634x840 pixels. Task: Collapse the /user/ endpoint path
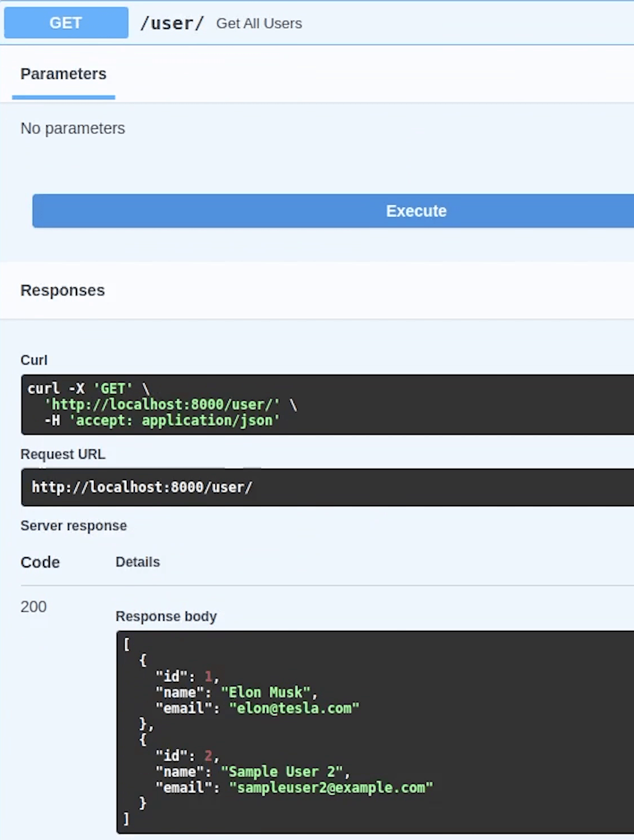(172, 23)
